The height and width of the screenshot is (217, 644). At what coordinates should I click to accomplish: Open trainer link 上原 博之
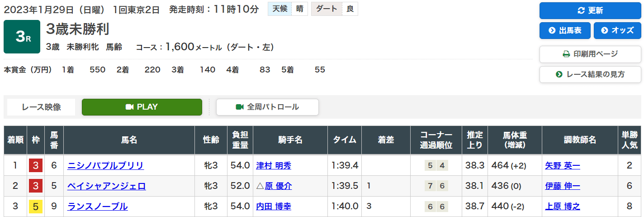563,207
